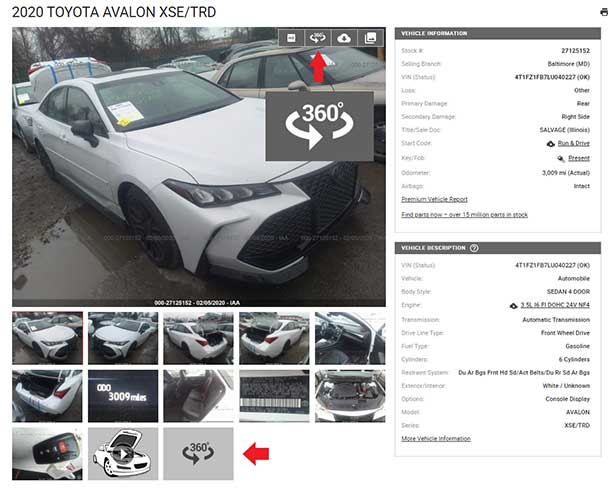Open the 360 degree thumbnail

click(199, 454)
